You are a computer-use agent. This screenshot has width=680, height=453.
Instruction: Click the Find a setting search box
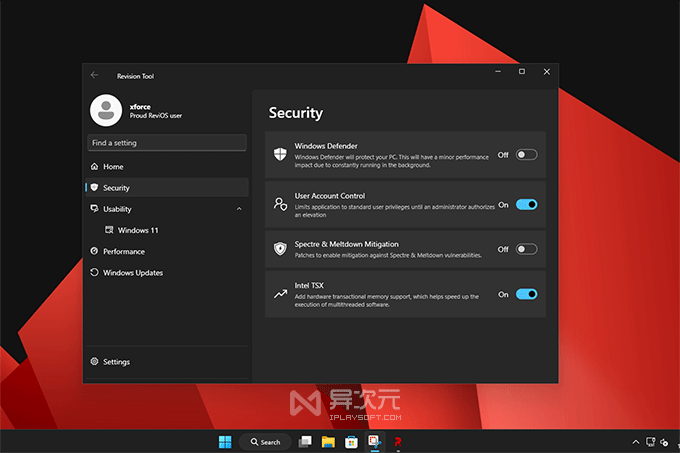[166, 143]
